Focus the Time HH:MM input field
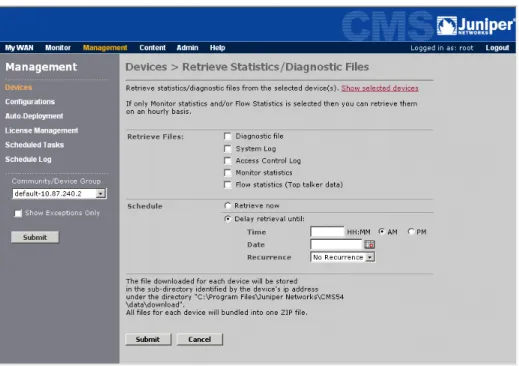519x366 pixels. (x=327, y=232)
